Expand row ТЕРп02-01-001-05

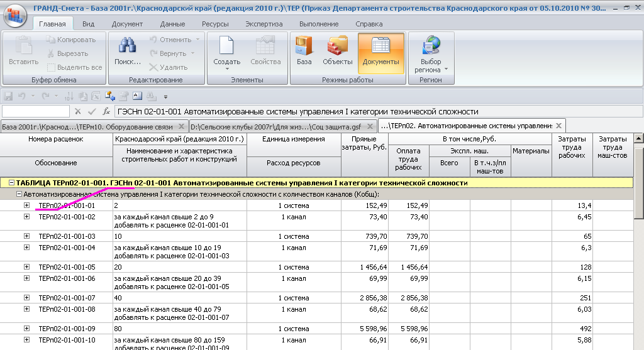26,267
